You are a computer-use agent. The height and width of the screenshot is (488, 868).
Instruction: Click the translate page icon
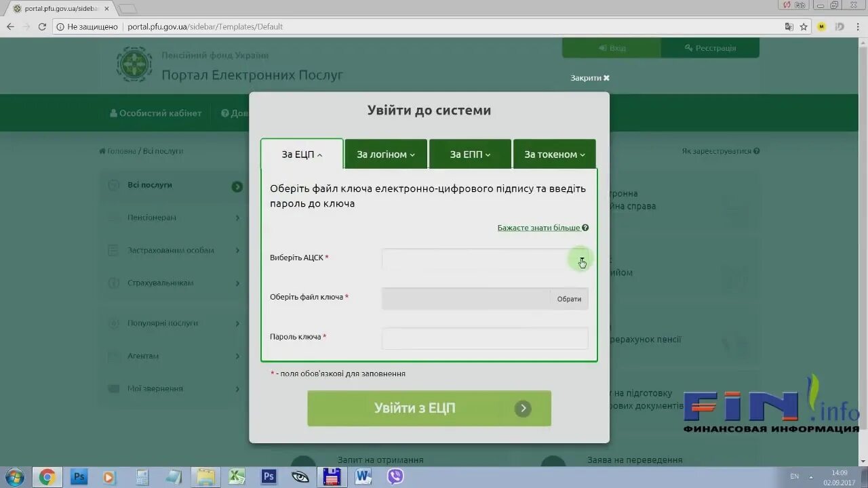point(789,26)
